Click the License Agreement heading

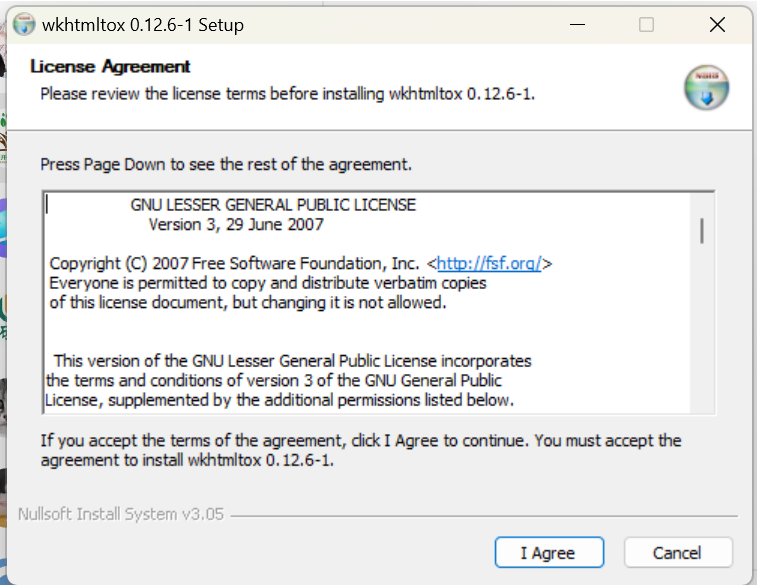tap(110, 67)
